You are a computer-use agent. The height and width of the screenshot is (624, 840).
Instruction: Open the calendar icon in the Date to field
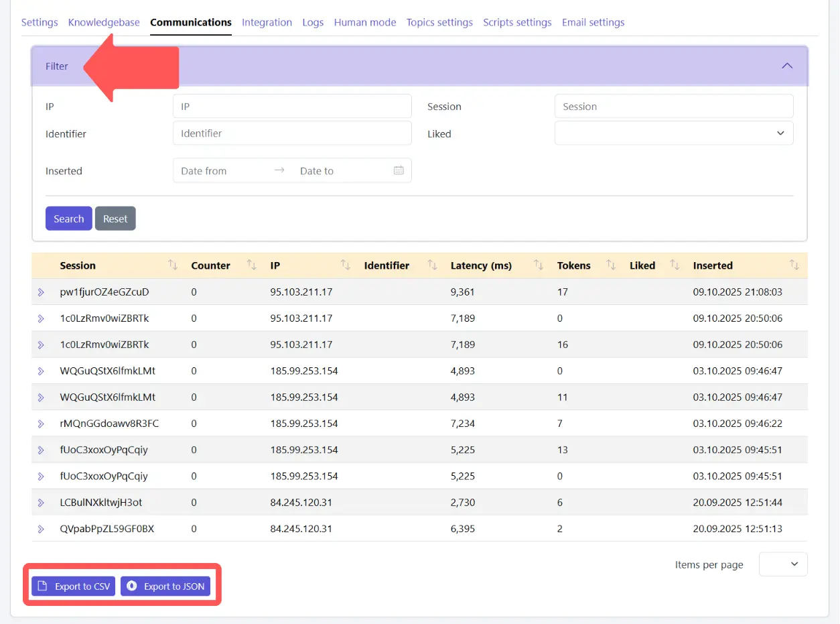[x=399, y=170]
